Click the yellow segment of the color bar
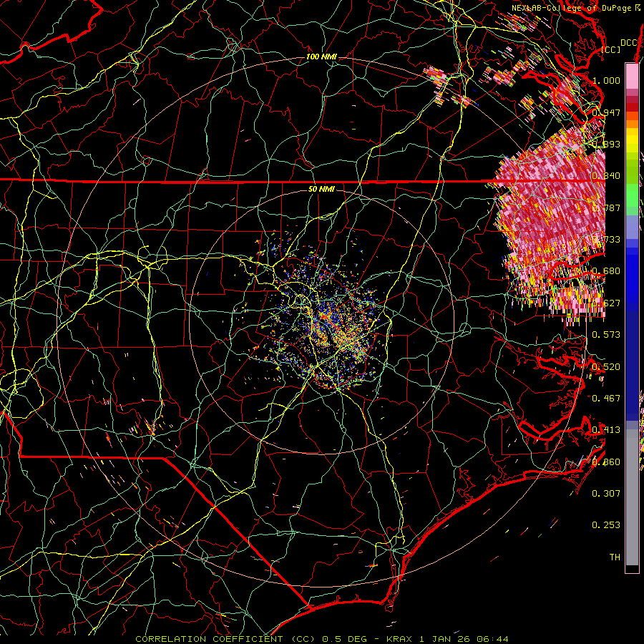 [632, 140]
